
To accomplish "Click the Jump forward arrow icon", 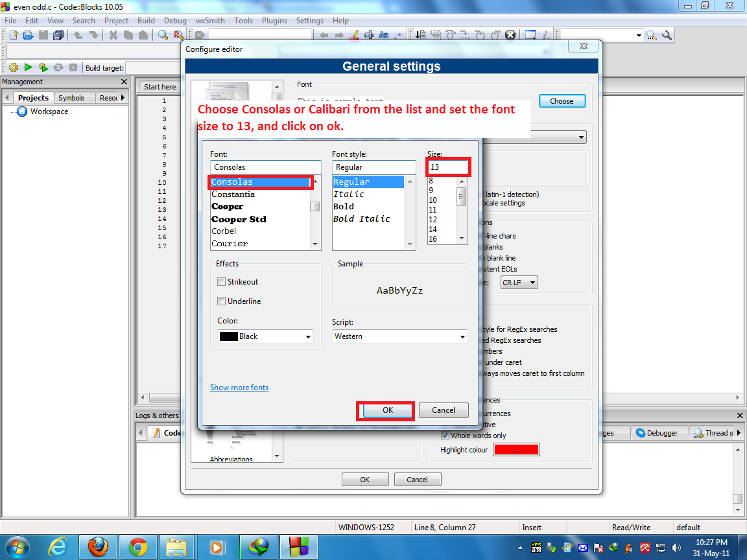I will point(339,35).
